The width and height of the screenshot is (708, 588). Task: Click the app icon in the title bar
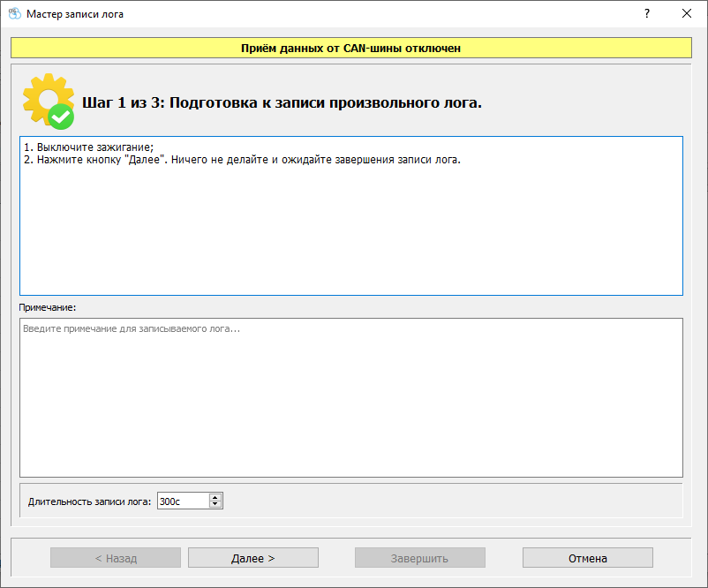[x=15, y=13]
